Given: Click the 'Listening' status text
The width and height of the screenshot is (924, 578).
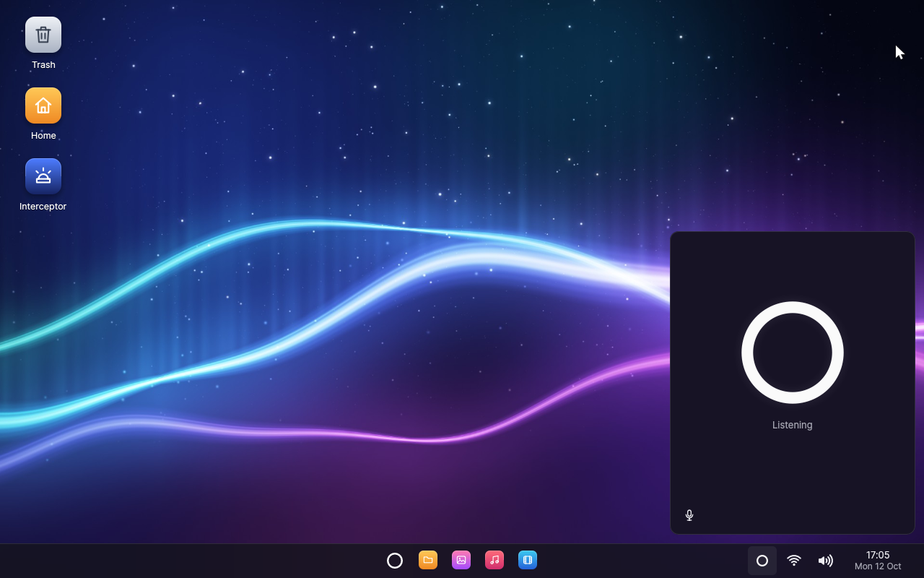Looking at the screenshot, I should click(793, 425).
